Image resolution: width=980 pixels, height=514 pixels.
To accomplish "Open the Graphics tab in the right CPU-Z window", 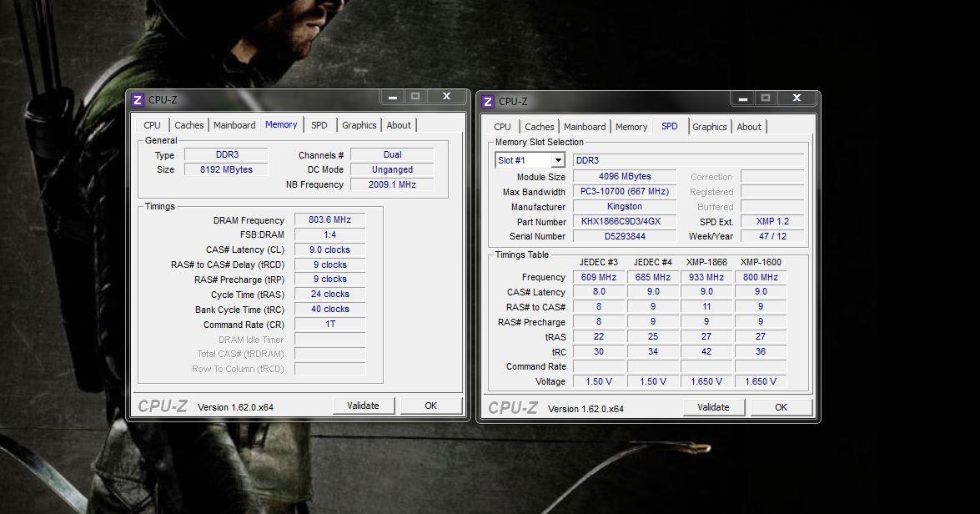I will pos(710,126).
